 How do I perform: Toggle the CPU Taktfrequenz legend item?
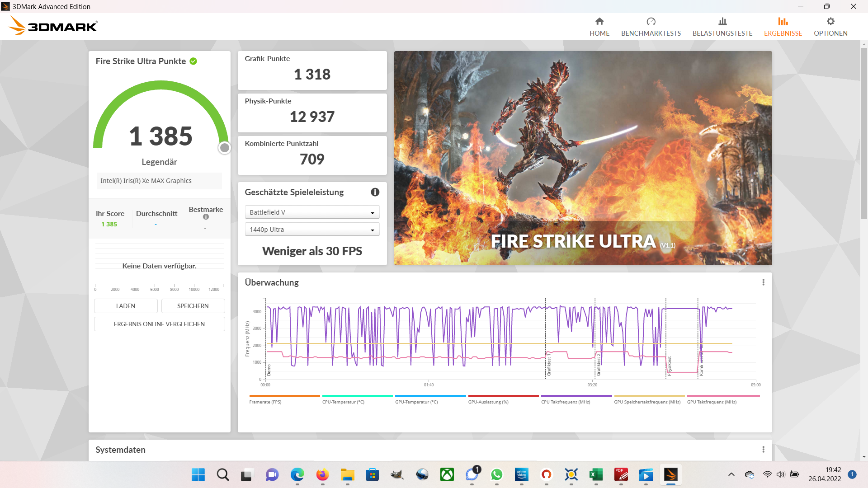pyautogui.click(x=576, y=399)
